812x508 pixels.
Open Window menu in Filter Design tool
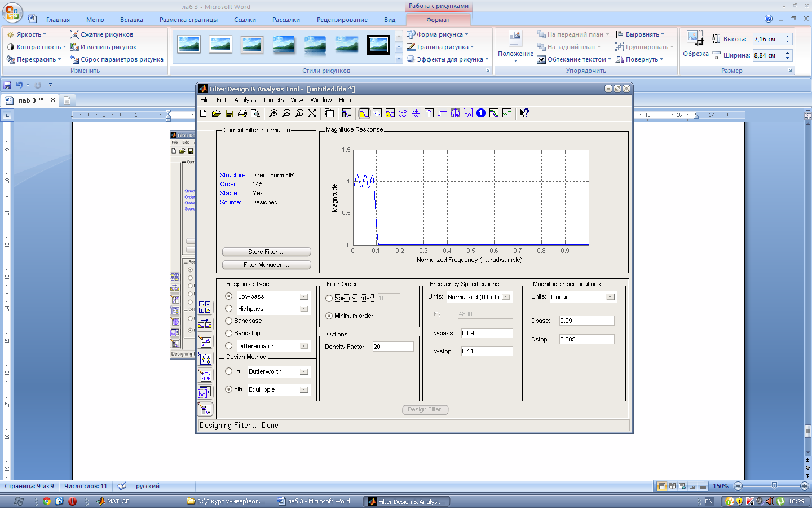pos(321,100)
